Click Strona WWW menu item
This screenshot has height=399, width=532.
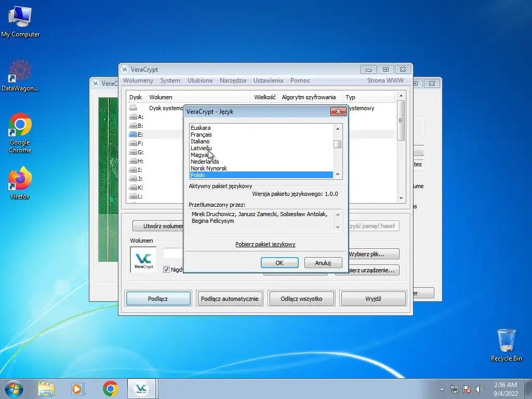point(385,81)
